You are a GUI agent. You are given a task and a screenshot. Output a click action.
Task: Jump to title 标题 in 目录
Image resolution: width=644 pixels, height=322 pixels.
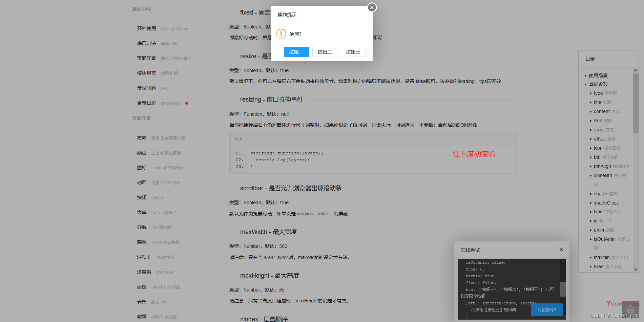coord(603,102)
